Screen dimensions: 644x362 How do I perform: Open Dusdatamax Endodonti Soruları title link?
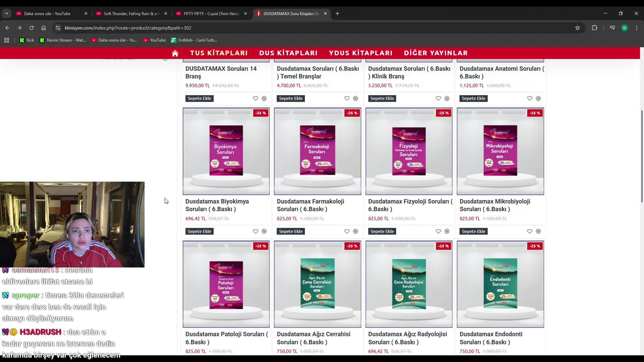[491, 338]
